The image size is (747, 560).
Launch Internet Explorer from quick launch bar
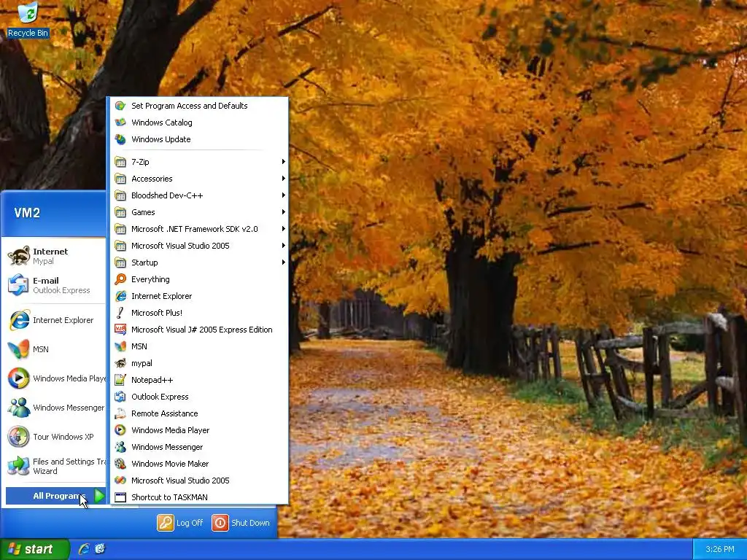point(84,548)
